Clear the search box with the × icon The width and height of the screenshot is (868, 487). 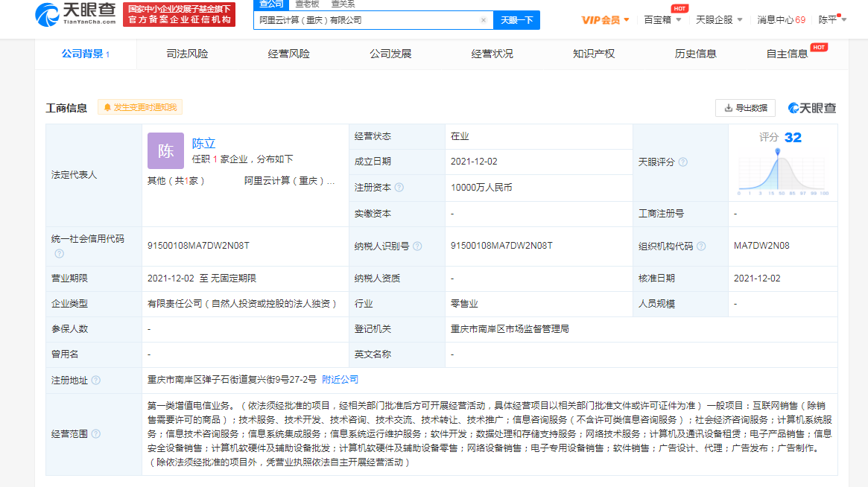pyautogui.click(x=483, y=20)
